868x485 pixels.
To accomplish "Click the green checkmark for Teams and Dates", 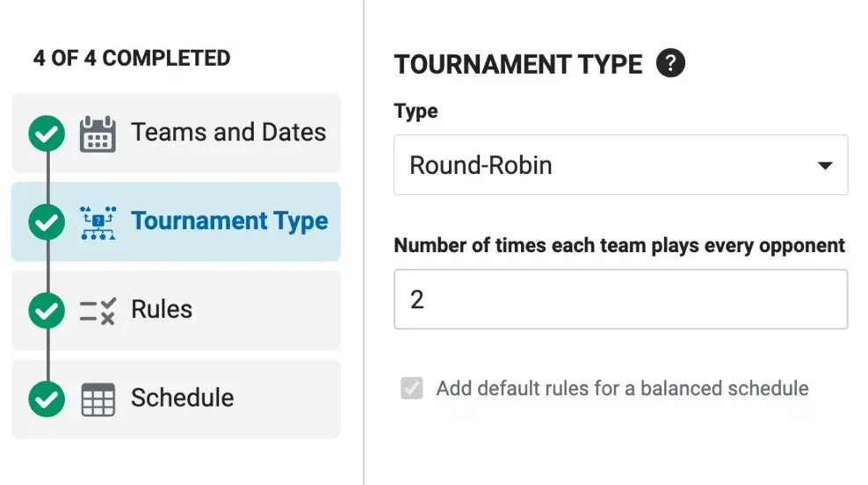I will pos(47,134).
